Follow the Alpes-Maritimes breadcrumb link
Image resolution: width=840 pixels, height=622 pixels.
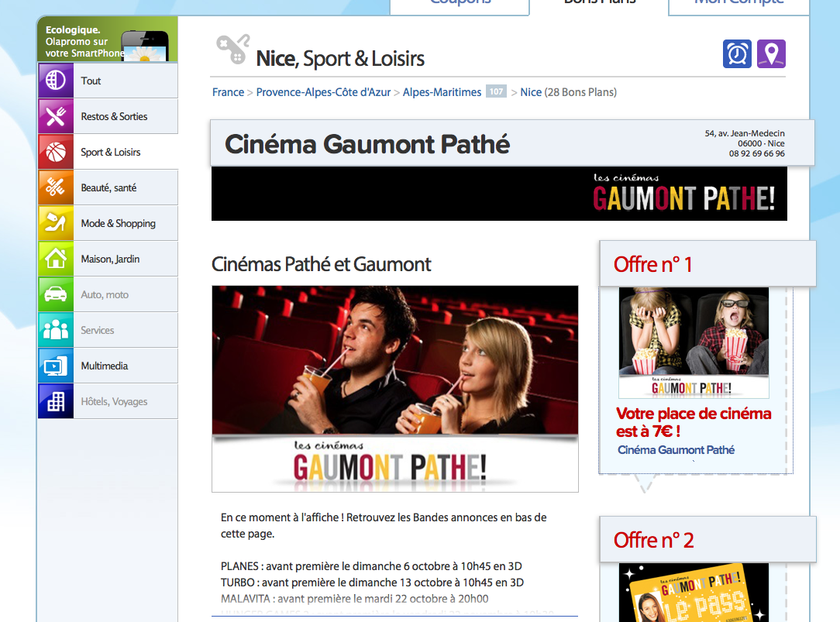point(442,92)
